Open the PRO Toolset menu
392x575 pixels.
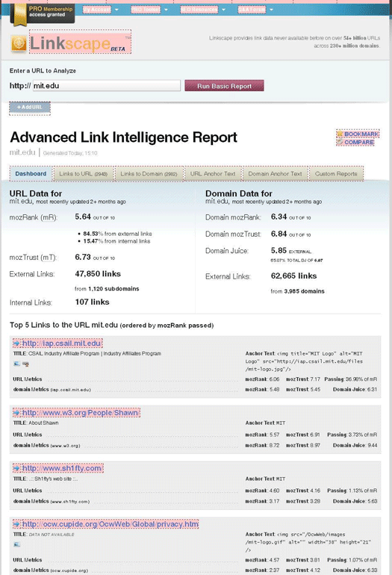(x=146, y=10)
